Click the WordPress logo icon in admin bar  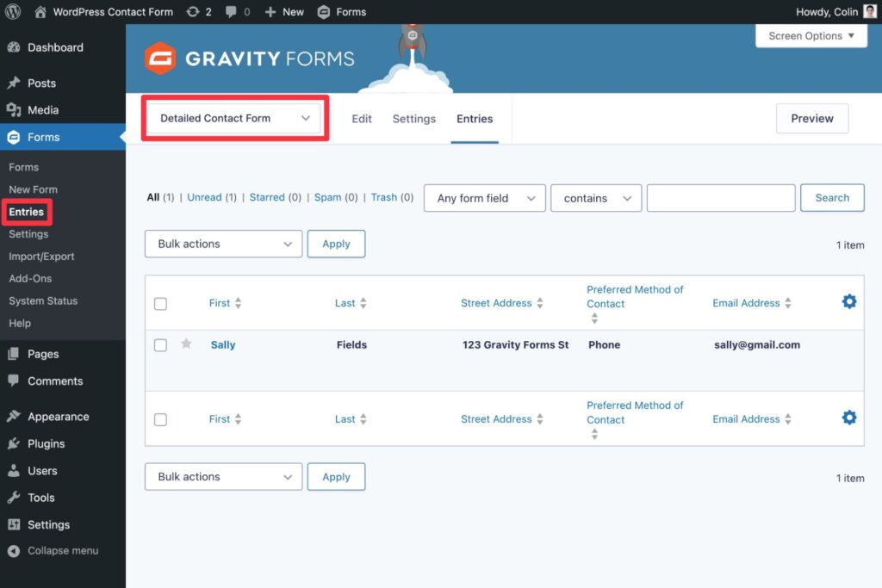(x=13, y=12)
